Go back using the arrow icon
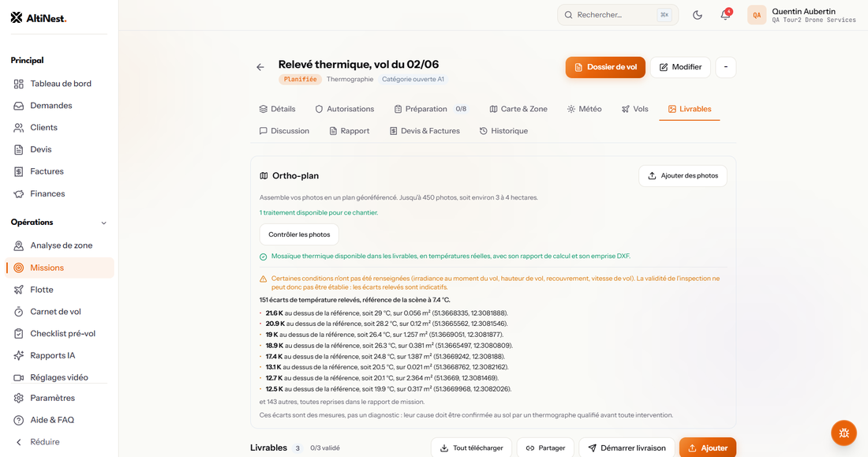868x457 pixels. click(x=260, y=67)
